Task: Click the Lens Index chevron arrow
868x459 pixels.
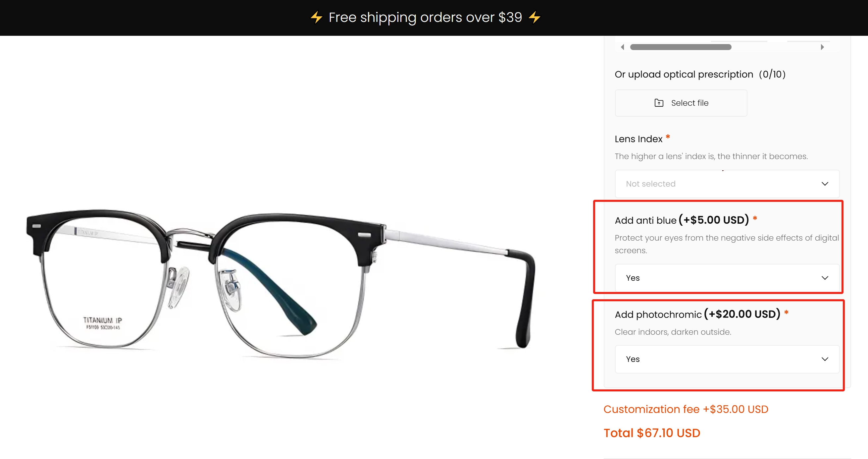Action: point(825,184)
